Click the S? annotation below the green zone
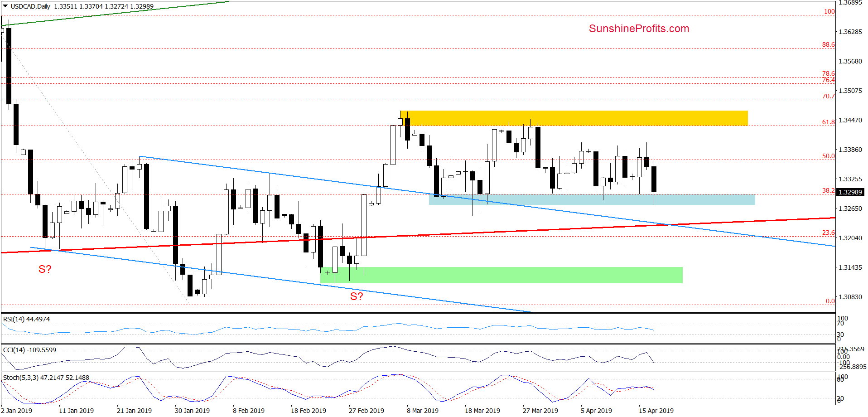Viewport: 868px width, 417px height. click(x=357, y=296)
